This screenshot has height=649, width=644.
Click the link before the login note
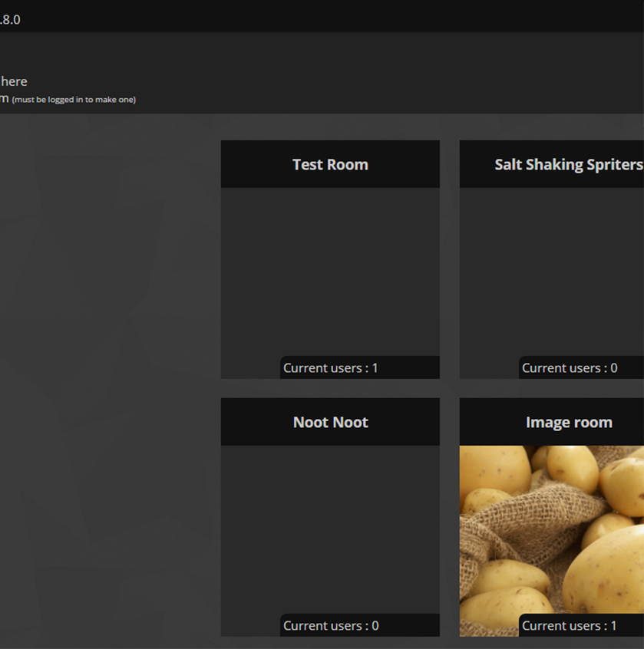4,98
